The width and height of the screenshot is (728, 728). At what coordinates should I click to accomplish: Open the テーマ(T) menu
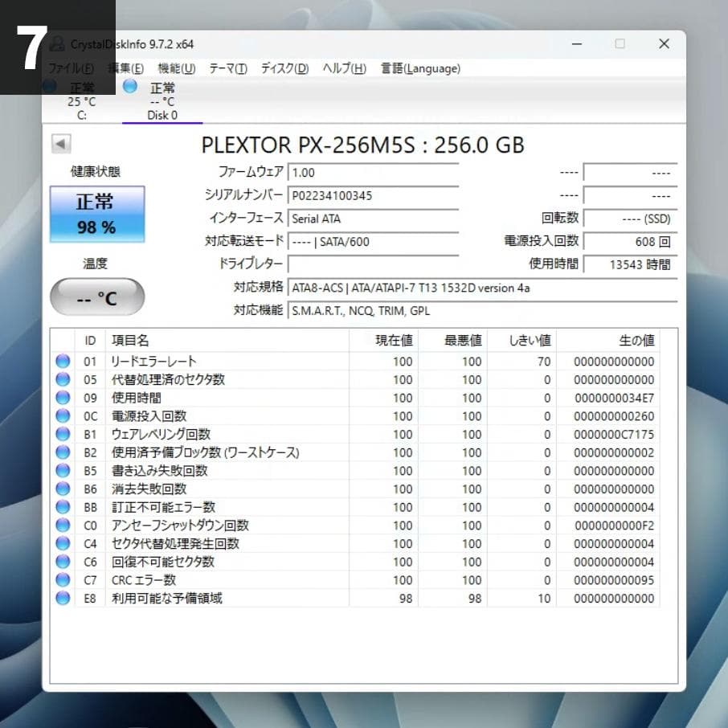[227, 69]
